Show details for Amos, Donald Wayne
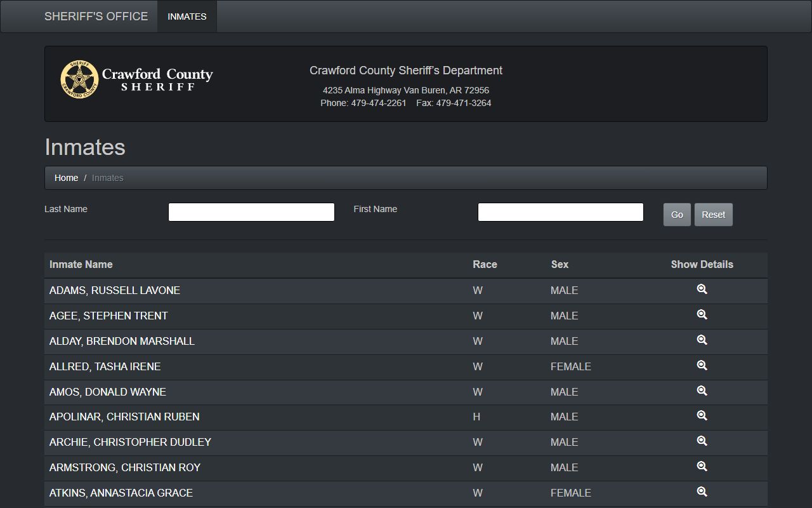The image size is (812, 508). pos(702,391)
